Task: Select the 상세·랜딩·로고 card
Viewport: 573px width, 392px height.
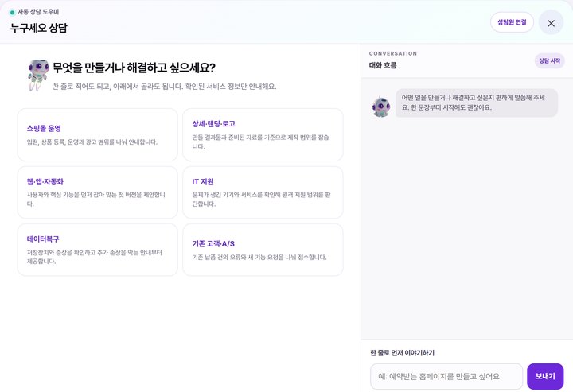Action: click(x=263, y=134)
